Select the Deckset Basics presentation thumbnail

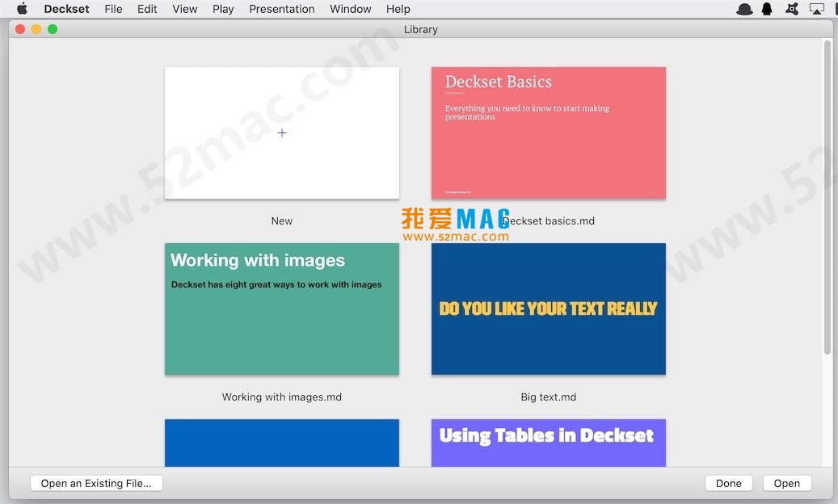point(549,133)
